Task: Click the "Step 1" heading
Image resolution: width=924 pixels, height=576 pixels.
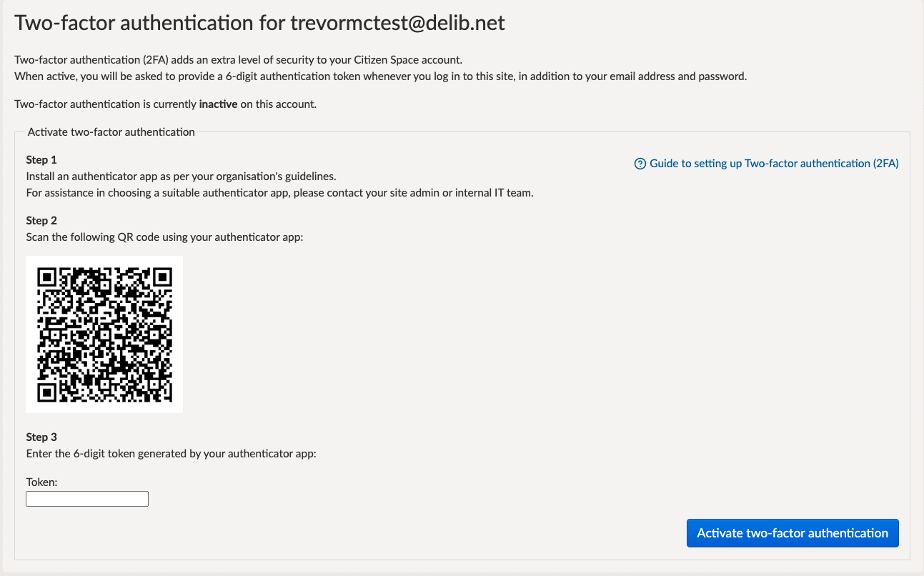Action: (41, 159)
